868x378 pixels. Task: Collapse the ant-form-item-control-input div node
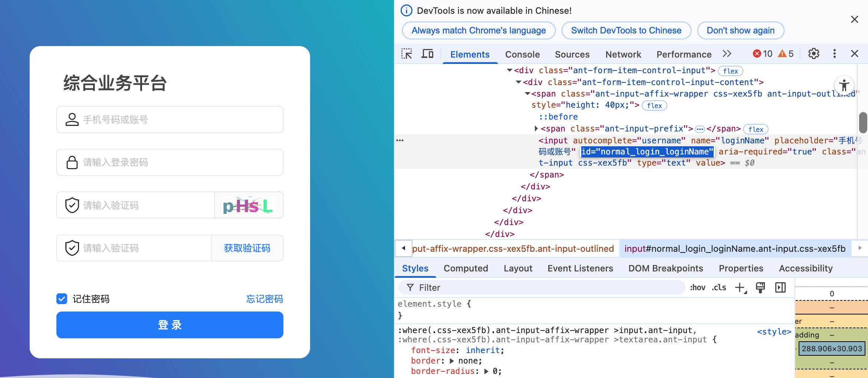pyautogui.click(x=510, y=70)
